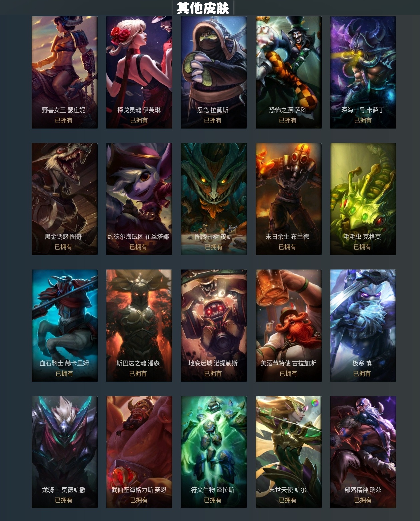Pick the 约德尔海贼团 崔丝塔娜 skin card
The height and width of the screenshot is (521, 420).
pos(139,199)
